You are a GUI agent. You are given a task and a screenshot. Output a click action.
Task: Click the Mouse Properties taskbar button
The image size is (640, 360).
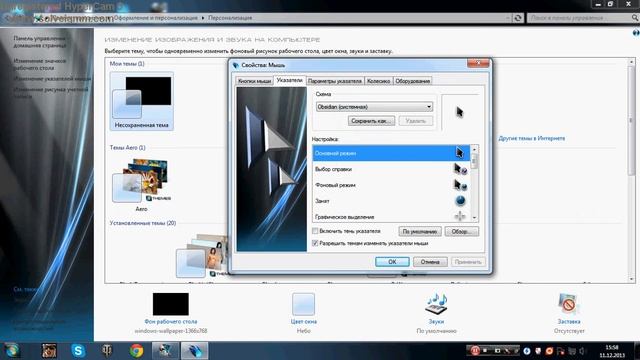coord(195,351)
